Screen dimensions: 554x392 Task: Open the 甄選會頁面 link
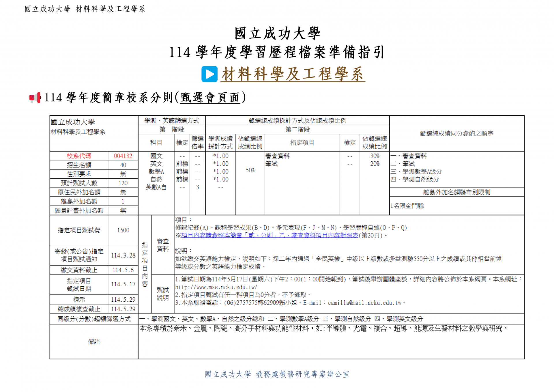[210, 98]
